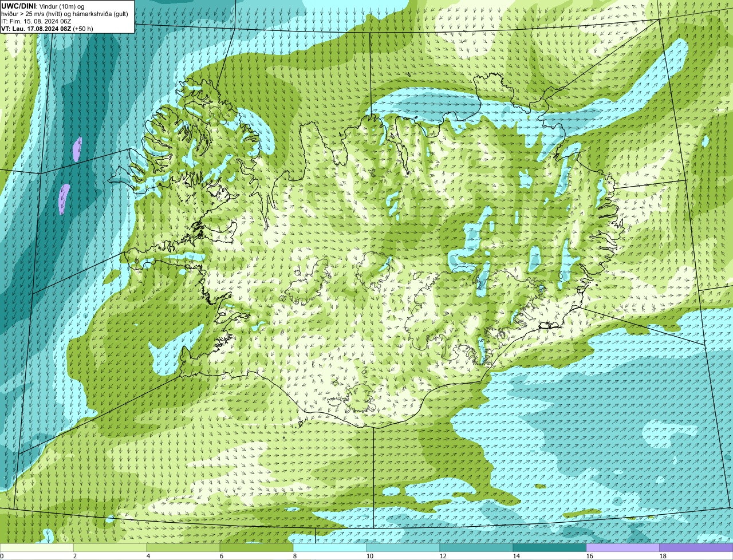
Task: Click the light cyan 8–10 m/s legend swatch
Action: click(x=330, y=547)
